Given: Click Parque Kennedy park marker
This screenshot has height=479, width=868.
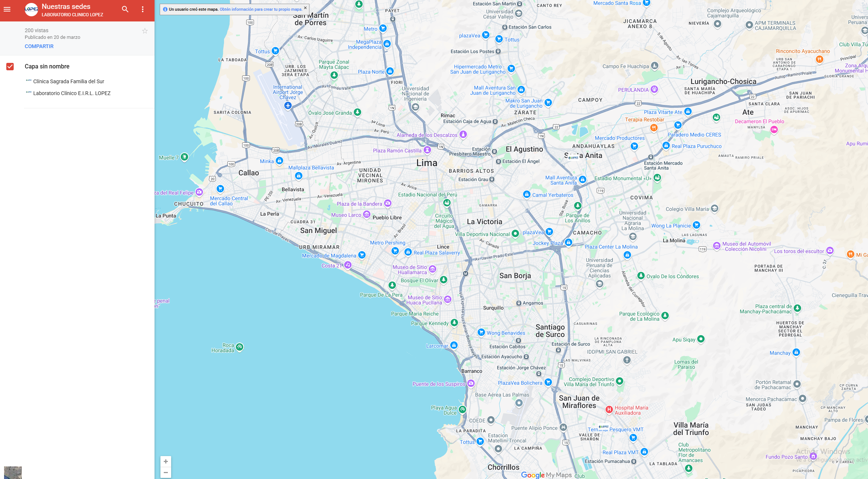Looking at the screenshot, I should click(454, 323).
